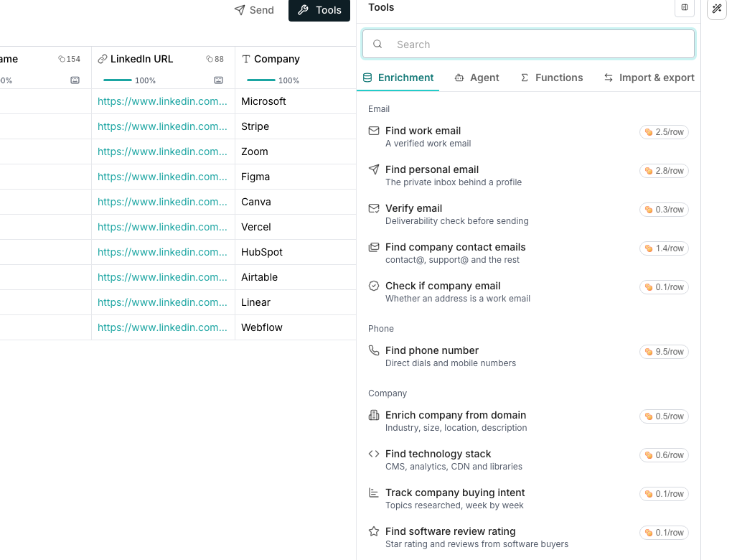Image resolution: width=732 pixels, height=560 pixels.
Task: Click the LinkedIn URL column header
Action: (x=163, y=67)
